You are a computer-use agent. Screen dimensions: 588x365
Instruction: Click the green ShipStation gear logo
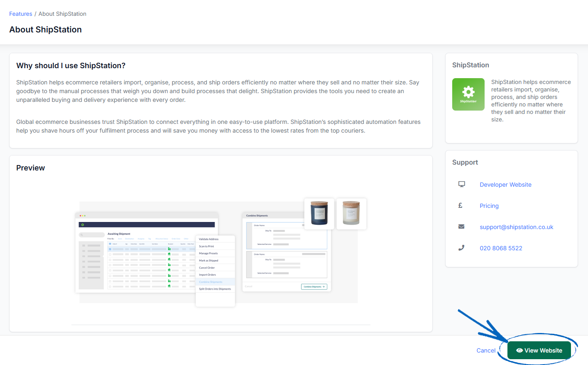coord(468,94)
